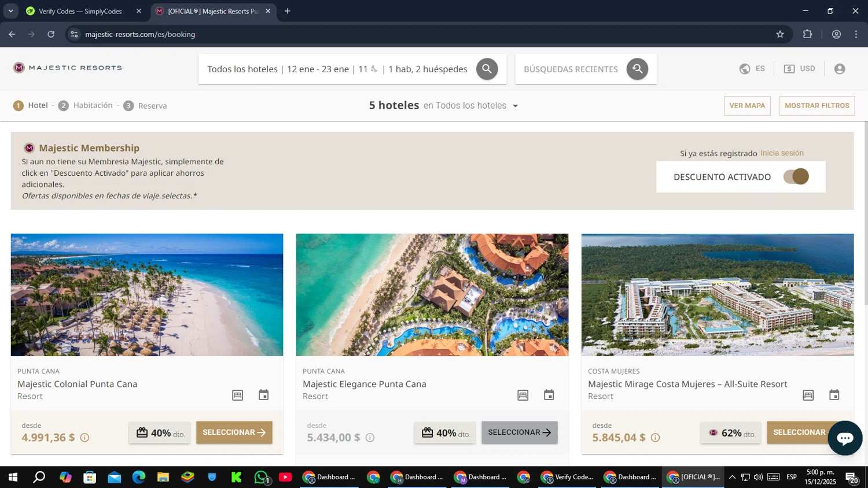Toggle the Descuento Activado switch
Image resolution: width=868 pixels, height=488 pixels.
(796, 176)
